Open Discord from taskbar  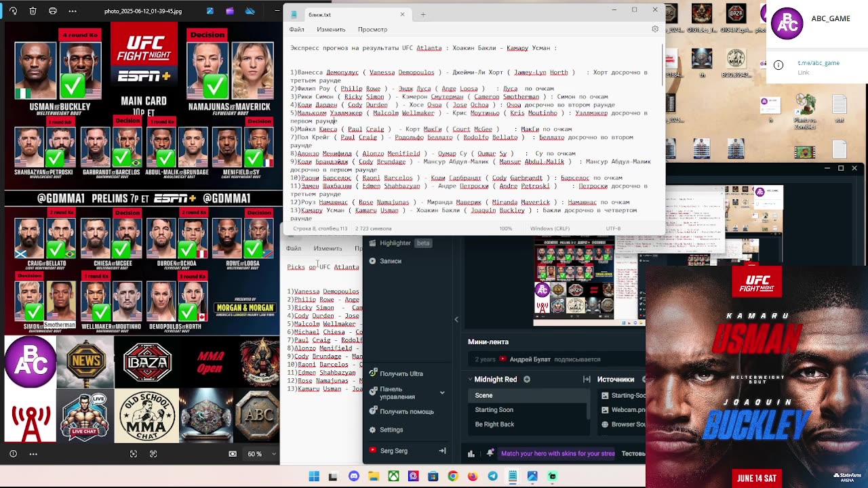coord(353,476)
